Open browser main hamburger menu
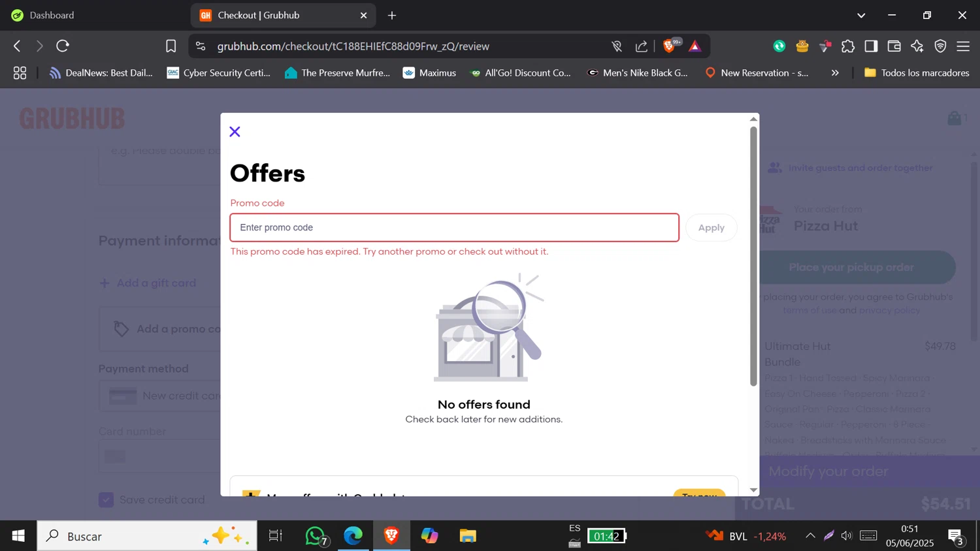 [x=963, y=46]
